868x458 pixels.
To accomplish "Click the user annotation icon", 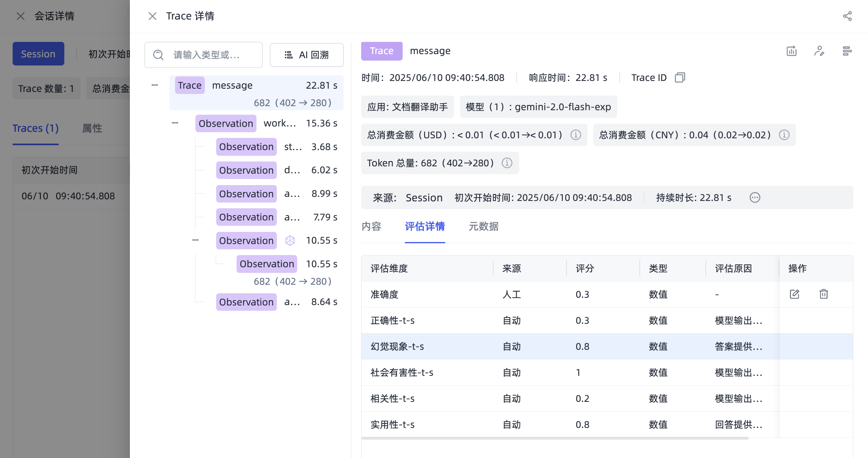I will [819, 51].
